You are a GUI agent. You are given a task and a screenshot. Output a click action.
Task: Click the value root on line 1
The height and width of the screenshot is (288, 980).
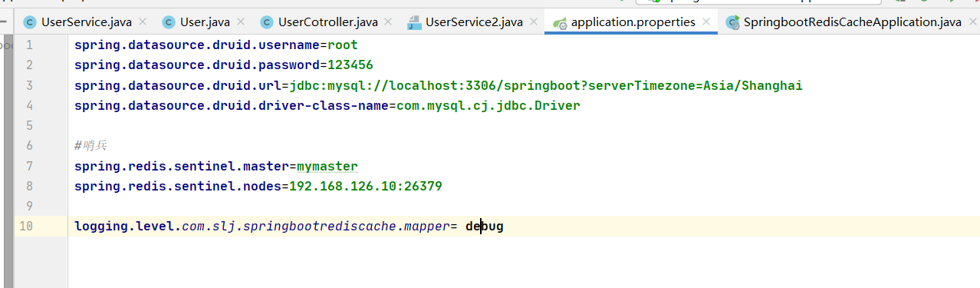coord(342,45)
